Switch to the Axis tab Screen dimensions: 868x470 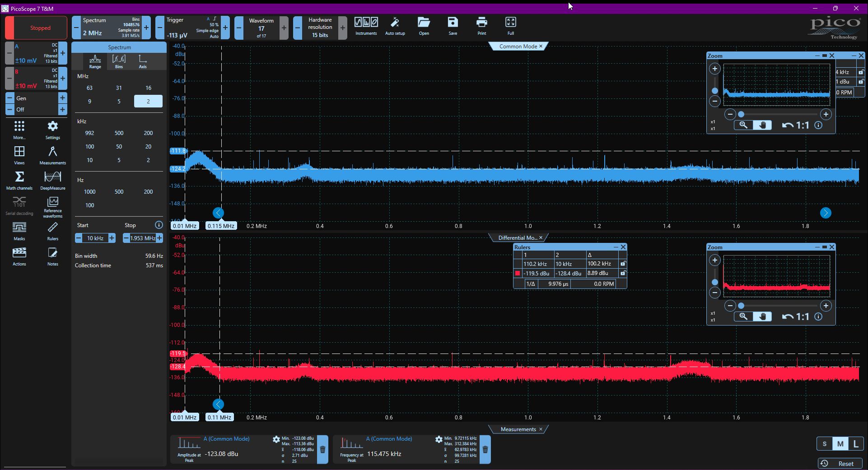[143, 61]
